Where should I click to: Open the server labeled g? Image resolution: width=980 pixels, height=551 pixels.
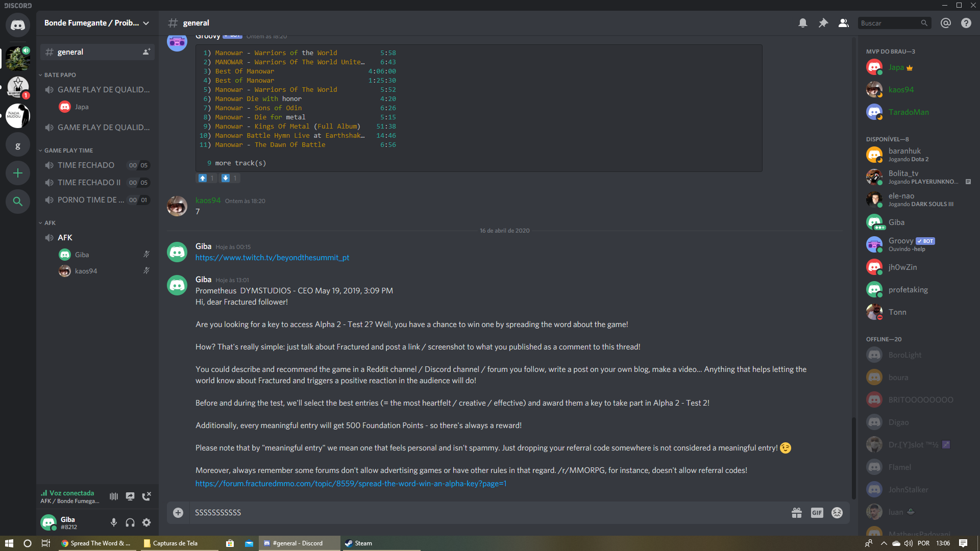tap(18, 145)
